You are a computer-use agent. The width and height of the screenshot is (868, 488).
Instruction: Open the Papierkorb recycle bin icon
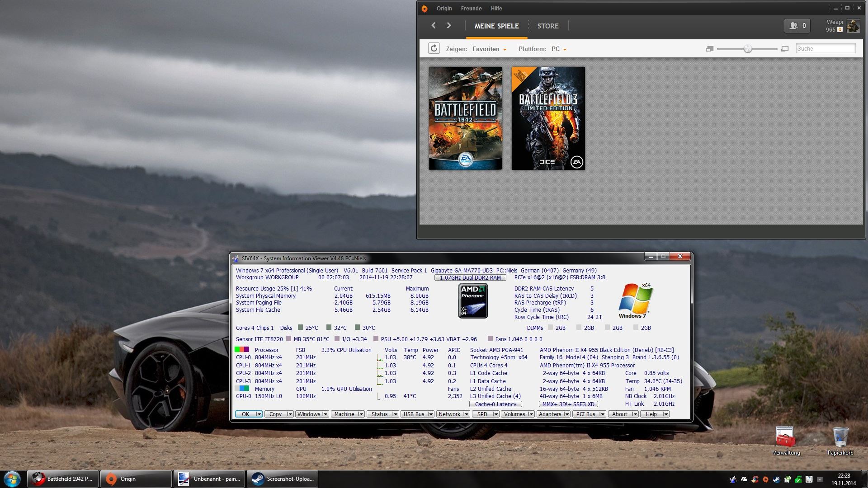(840, 441)
